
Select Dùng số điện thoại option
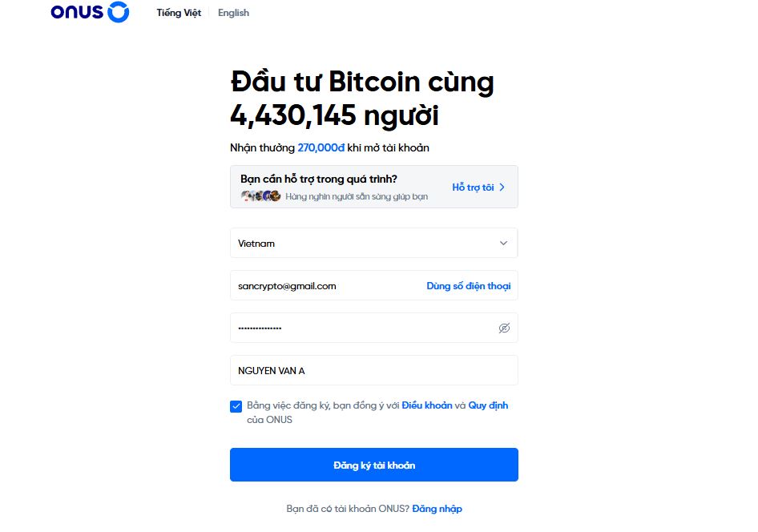coord(469,286)
